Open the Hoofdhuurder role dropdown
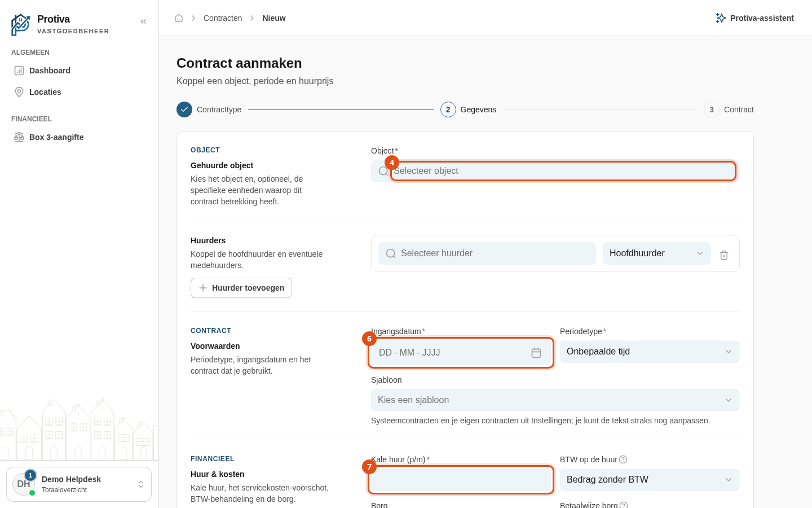 click(x=657, y=253)
